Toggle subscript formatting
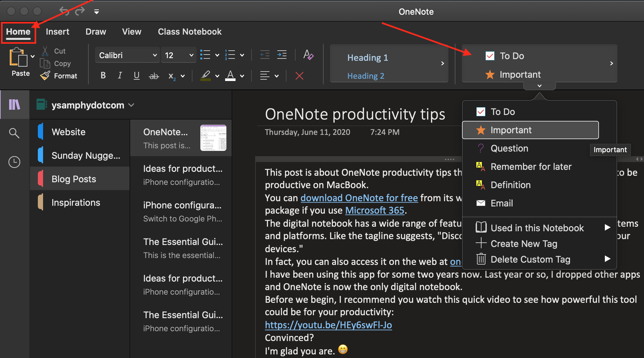 (172, 76)
